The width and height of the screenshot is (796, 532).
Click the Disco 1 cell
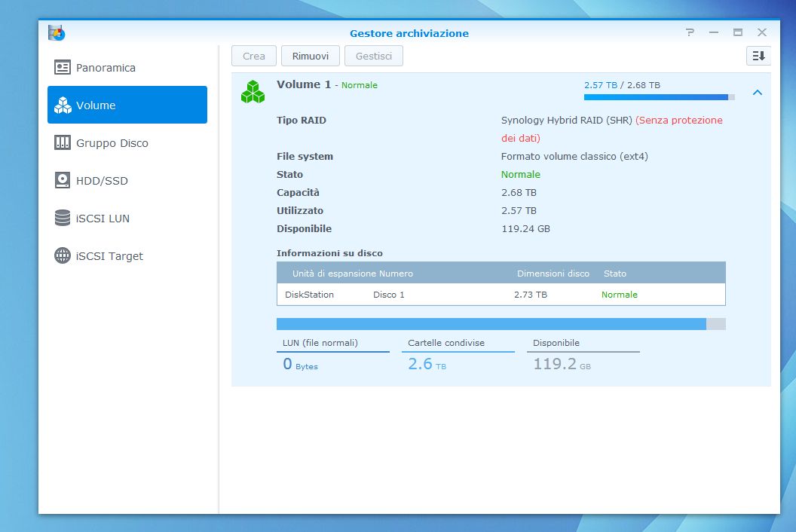(388, 295)
